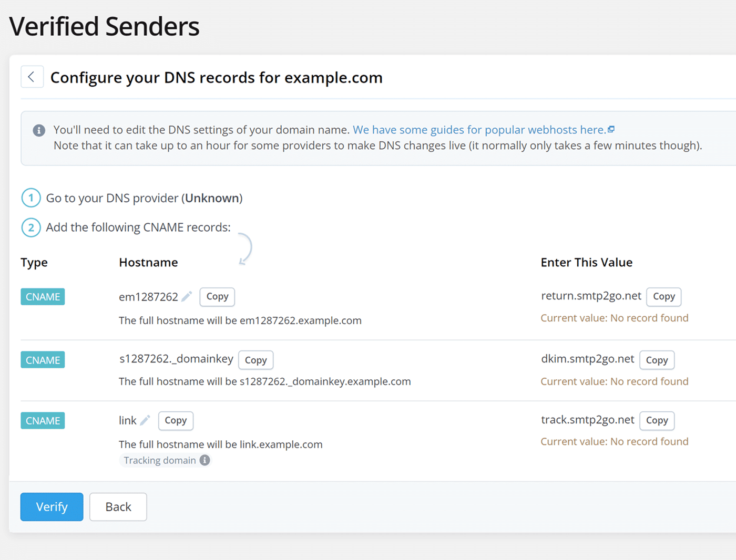Copy the return.smtp2go.net value
736x560 pixels.
(663, 297)
